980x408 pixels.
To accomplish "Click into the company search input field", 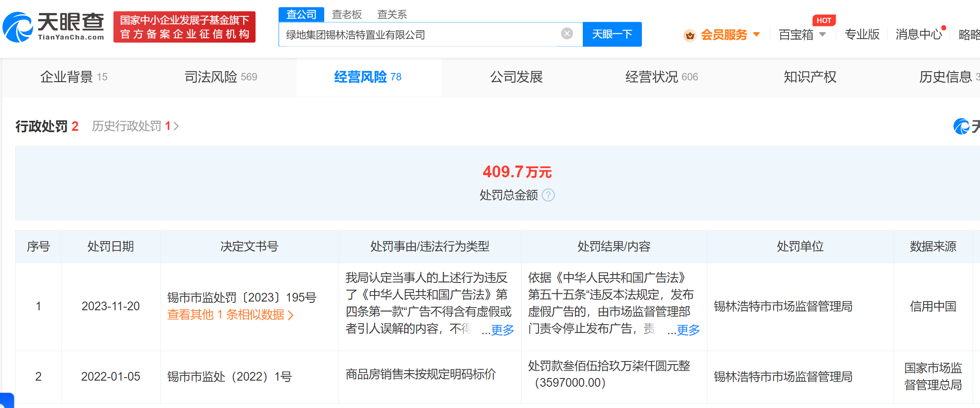I will (x=417, y=34).
